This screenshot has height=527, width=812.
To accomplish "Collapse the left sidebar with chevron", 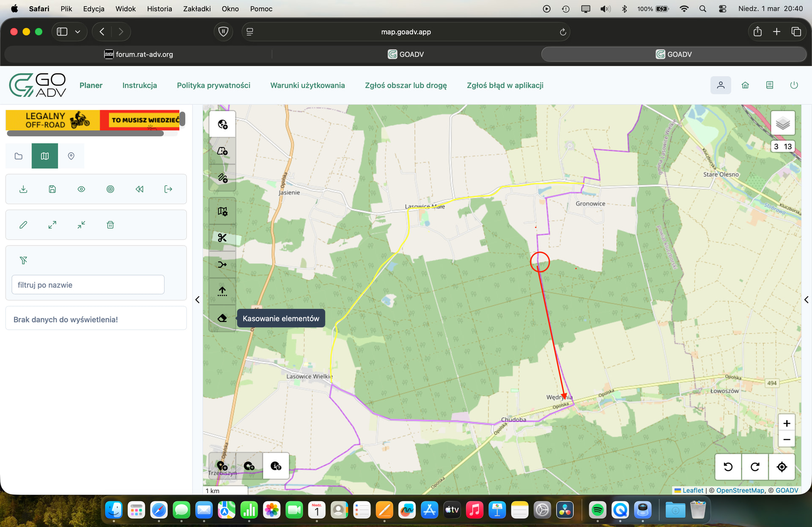I will (198, 300).
